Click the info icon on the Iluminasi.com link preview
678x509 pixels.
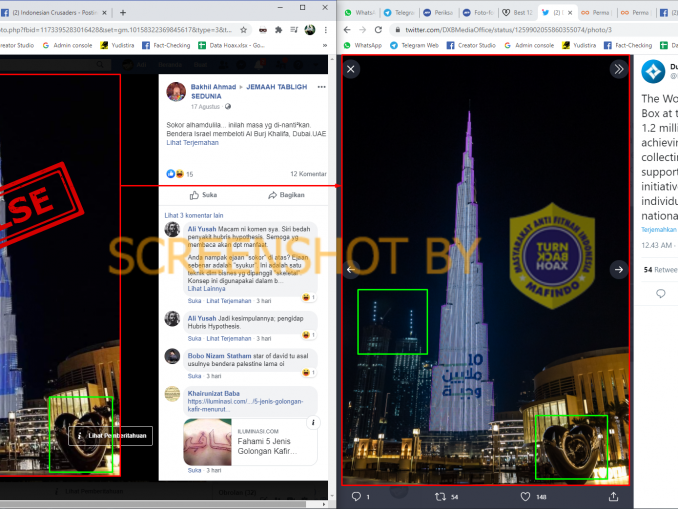pyautogui.click(x=313, y=423)
